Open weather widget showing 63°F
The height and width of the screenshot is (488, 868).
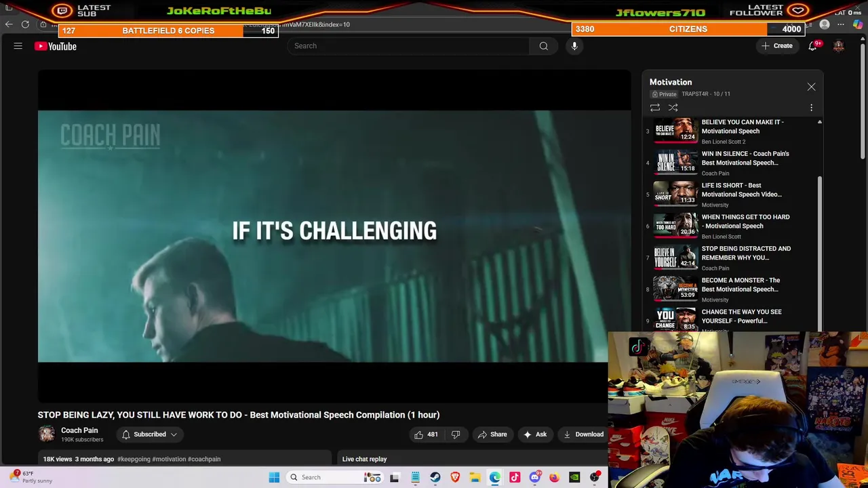32,477
